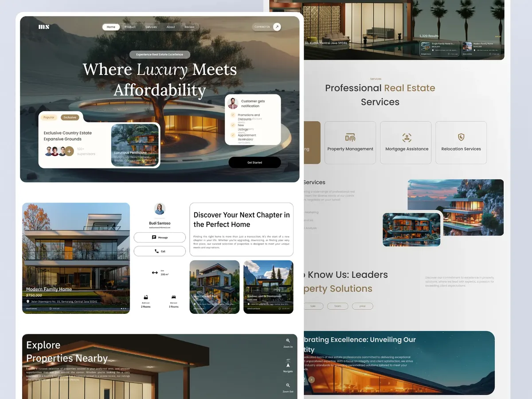Open the Luxurious Penthouse thumbnail card

pos(135,145)
